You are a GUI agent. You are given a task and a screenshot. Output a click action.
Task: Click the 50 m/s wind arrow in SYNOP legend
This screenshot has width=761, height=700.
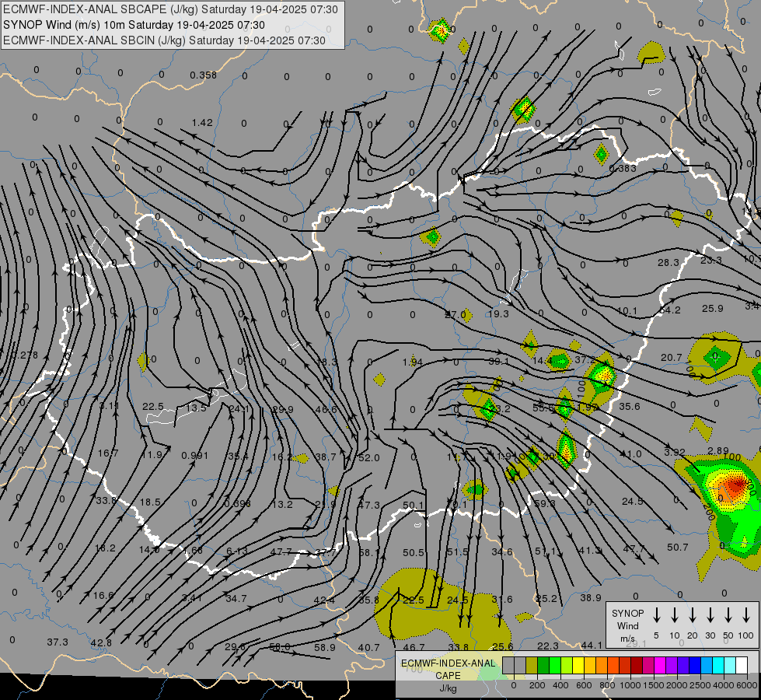point(728,615)
